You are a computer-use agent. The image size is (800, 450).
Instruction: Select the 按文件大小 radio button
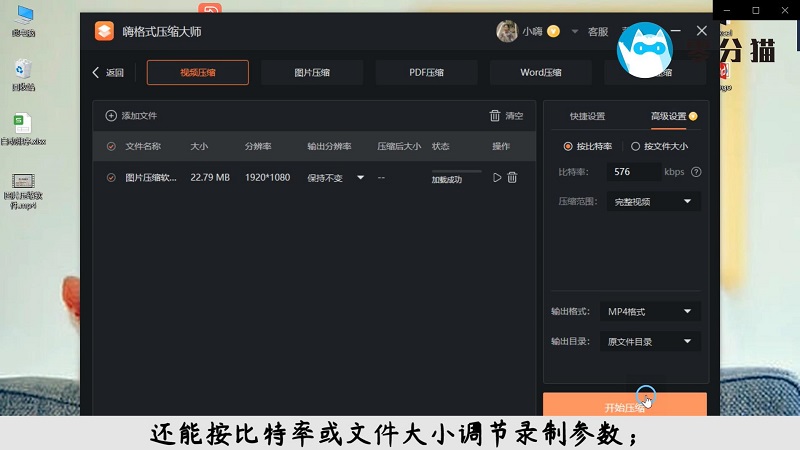pyautogui.click(x=635, y=146)
